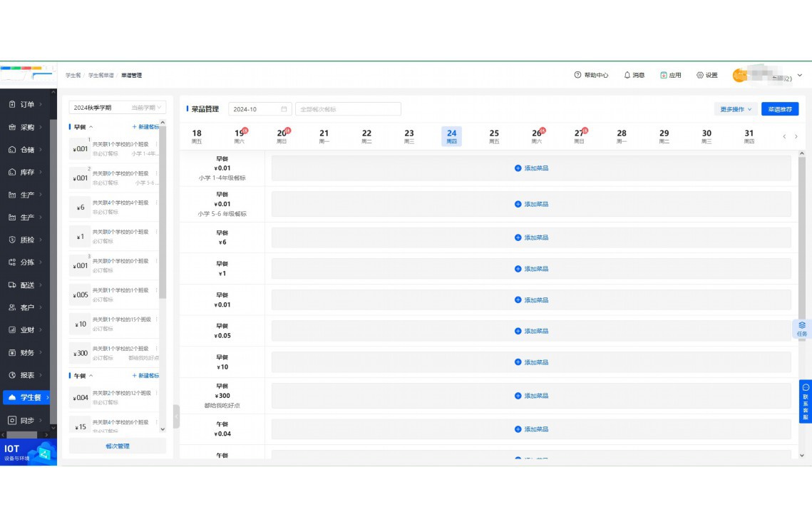
Task: Select date 25 周五 in the calendar strip
Action: pos(494,136)
